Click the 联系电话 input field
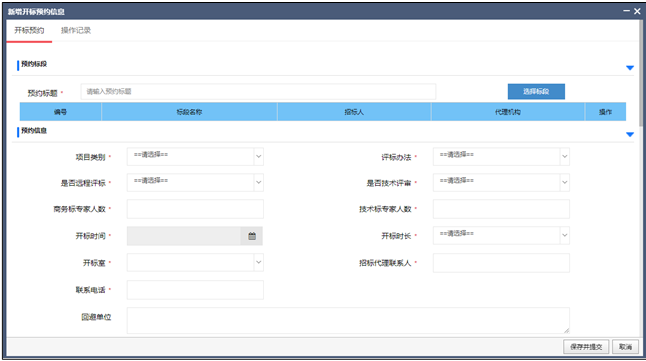Image resolution: width=646 pixels, height=361 pixels. click(195, 290)
